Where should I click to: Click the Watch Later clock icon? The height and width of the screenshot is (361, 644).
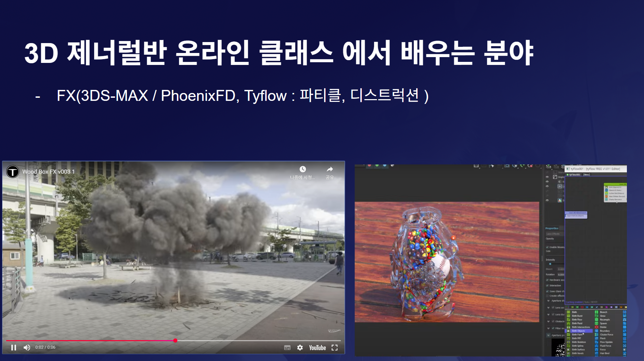coord(303,169)
